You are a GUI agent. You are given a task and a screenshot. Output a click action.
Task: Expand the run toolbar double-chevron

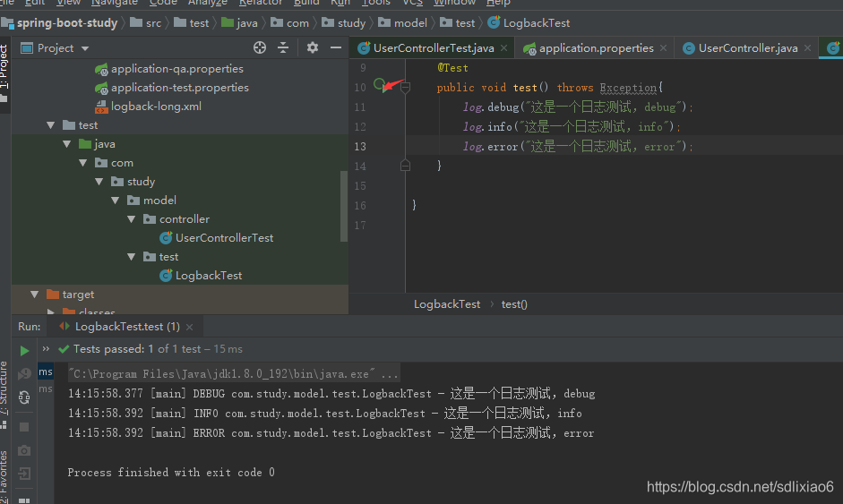click(46, 349)
